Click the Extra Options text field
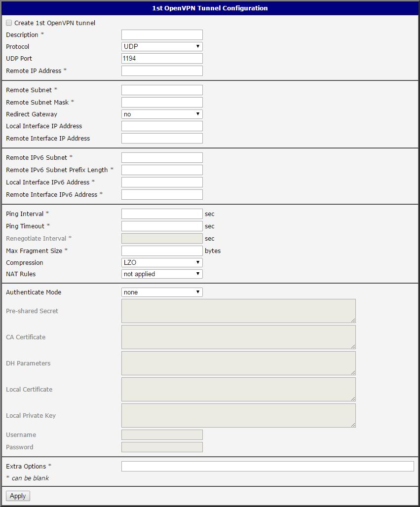 click(x=267, y=466)
